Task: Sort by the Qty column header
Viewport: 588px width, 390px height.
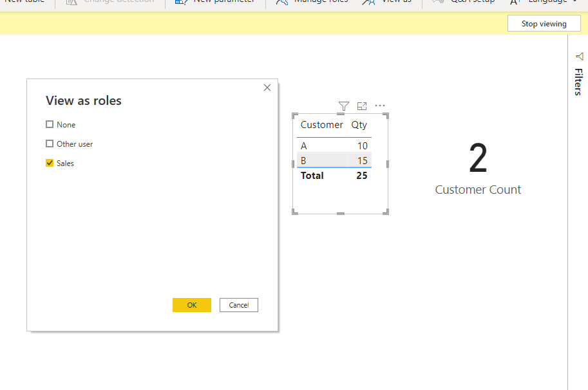Action: [x=359, y=125]
